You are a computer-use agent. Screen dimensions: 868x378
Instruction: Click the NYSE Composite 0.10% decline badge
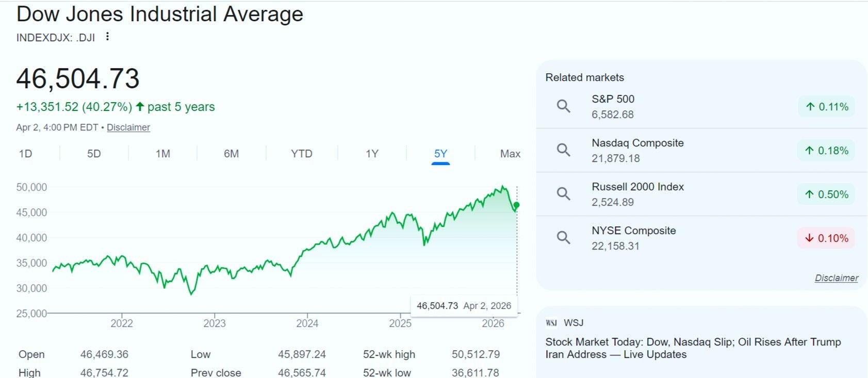pyautogui.click(x=826, y=238)
